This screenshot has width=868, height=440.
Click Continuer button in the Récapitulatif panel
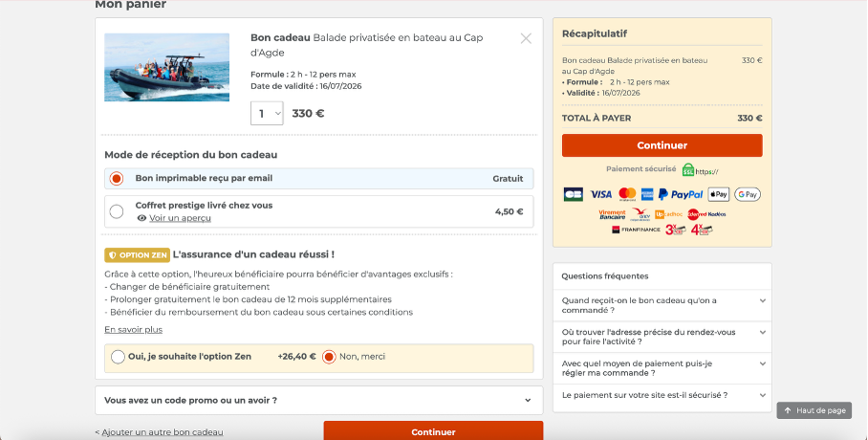click(662, 145)
